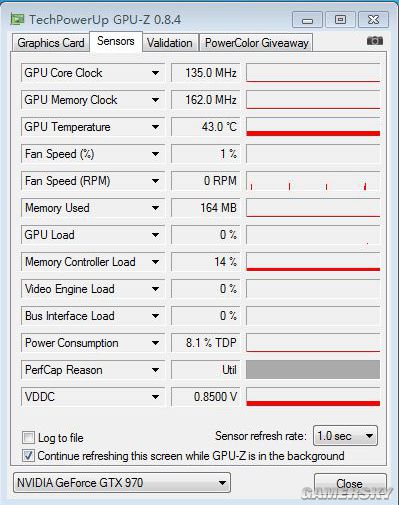Viewport: 399px width, 505px height.
Task: Click the 43.0 °C temperature value field
Action: 206,127
